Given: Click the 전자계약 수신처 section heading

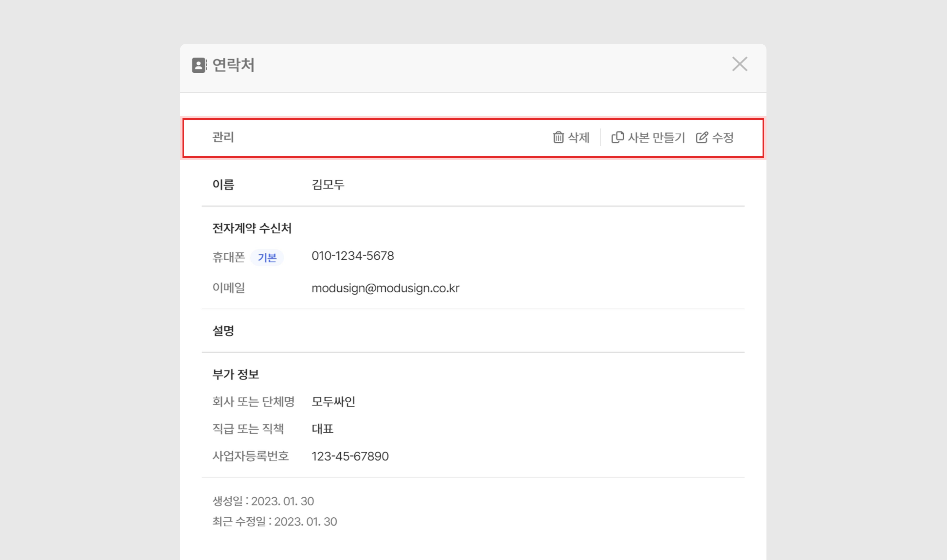Looking at the screenshot, I should click(x=252, y=228).
